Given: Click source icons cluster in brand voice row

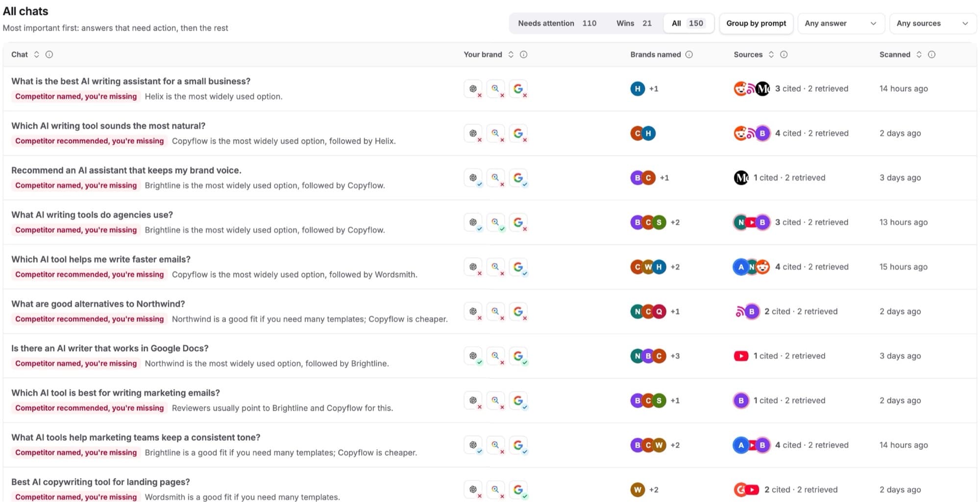Looking at the screenshot, I should (741, 178).
